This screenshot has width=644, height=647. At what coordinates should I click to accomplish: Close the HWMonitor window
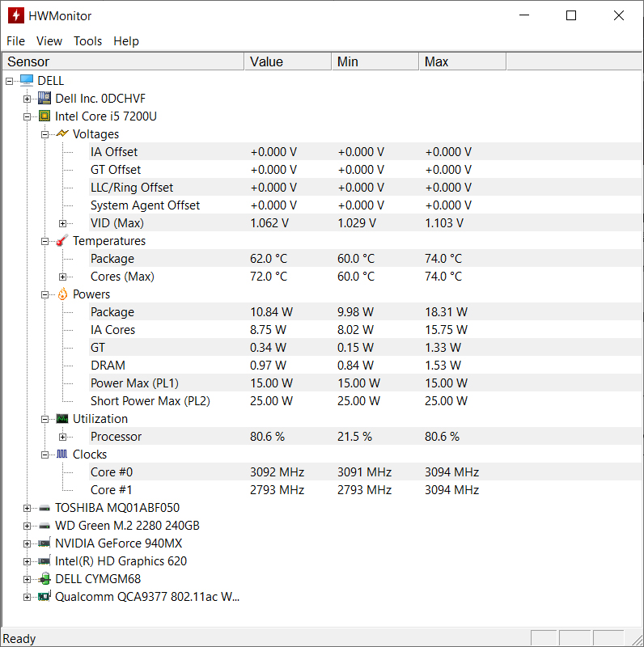coord(618,15)
